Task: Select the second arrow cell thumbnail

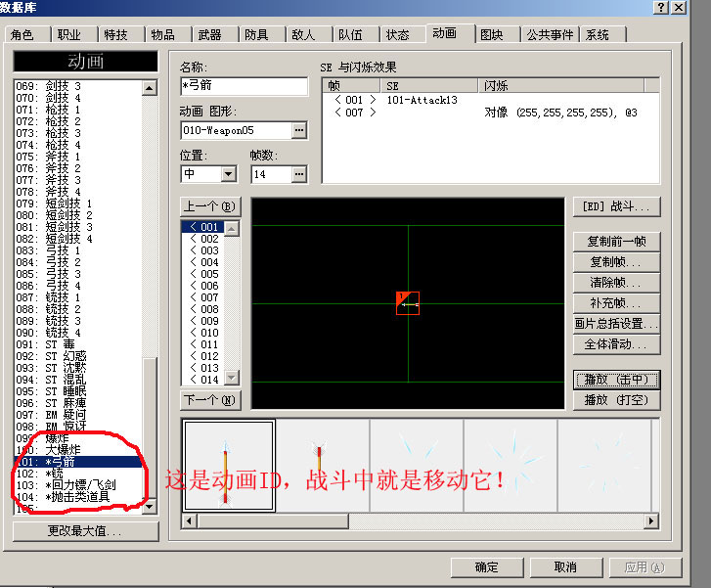Action: click(323, 465)
